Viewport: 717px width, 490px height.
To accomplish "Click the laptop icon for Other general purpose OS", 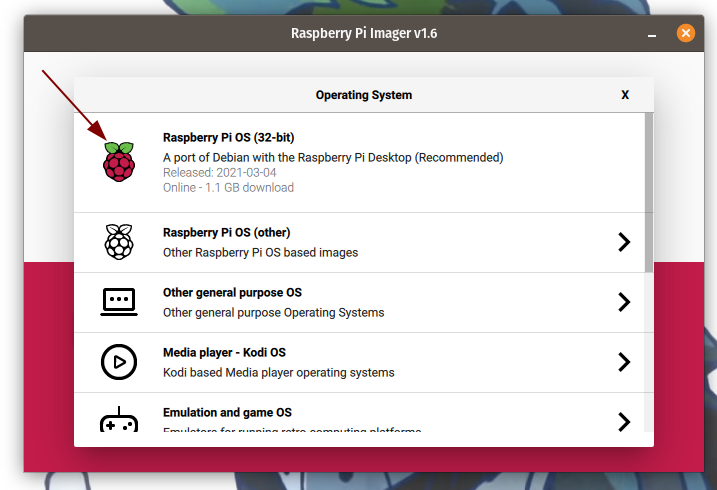I will point(119,302).
